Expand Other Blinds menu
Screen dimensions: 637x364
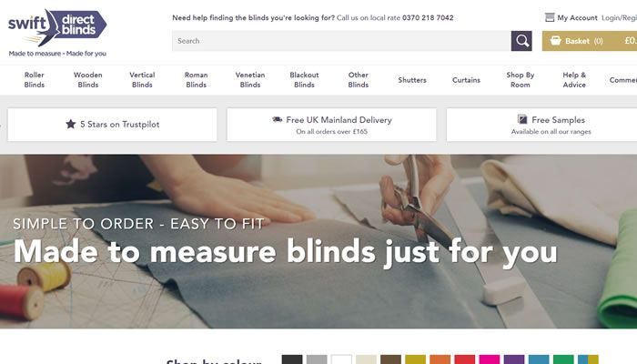(x=358, y=80)
